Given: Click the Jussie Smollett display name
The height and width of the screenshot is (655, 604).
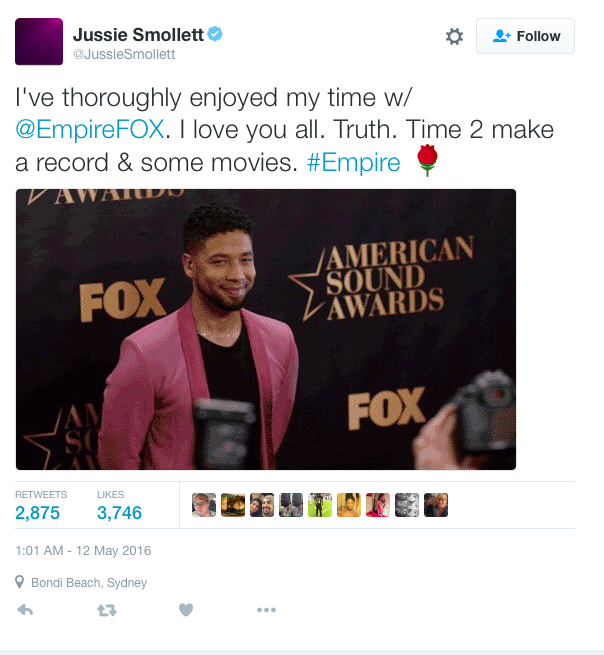Looking at the screenshot, I should [x=138, y=35].
